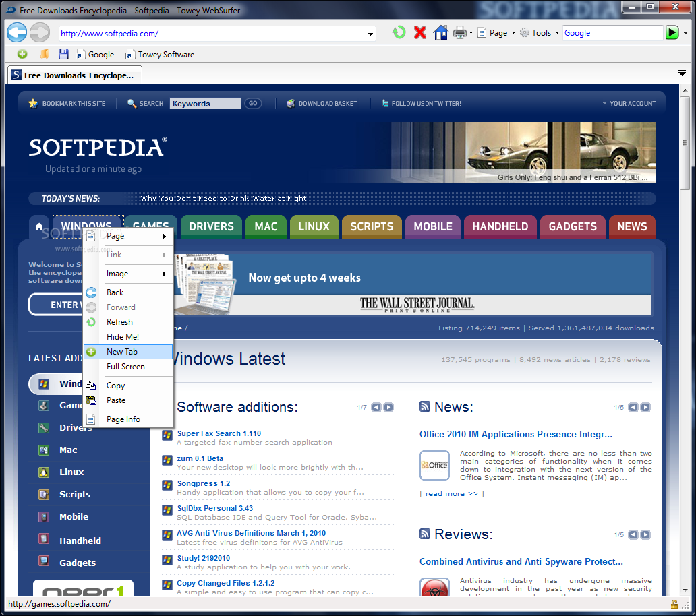Open the Page toolbar dropdown menu

tap(496, 33)
